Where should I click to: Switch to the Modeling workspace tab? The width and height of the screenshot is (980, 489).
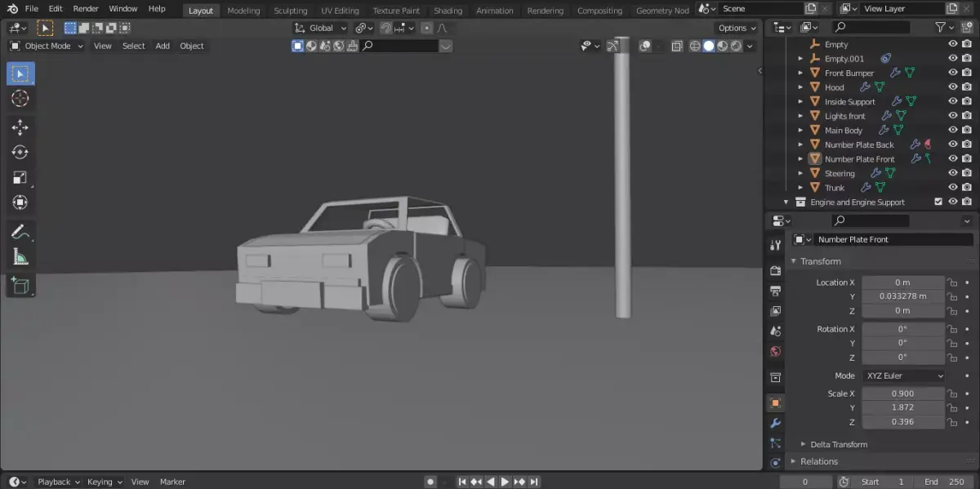tap(243, 11)
